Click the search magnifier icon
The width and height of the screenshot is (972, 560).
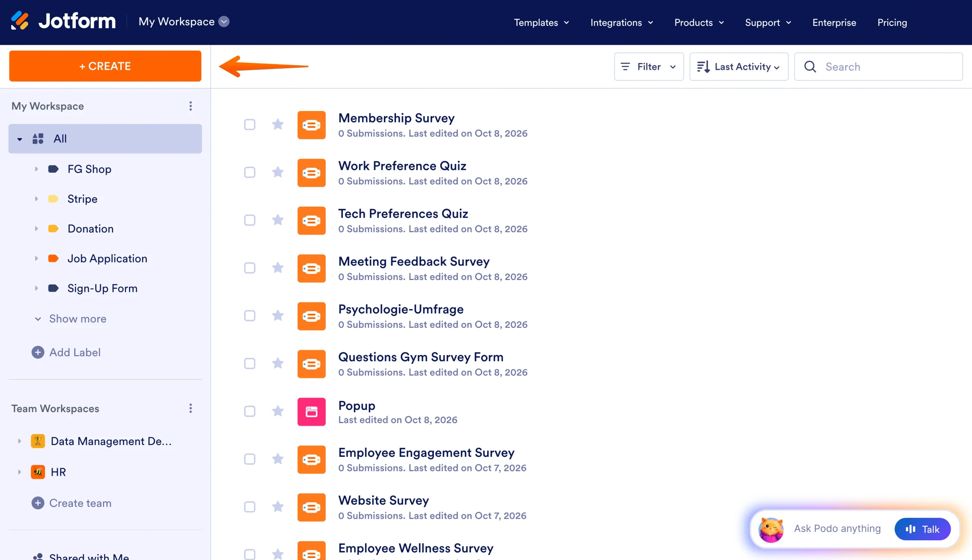[x=810, y=67]
